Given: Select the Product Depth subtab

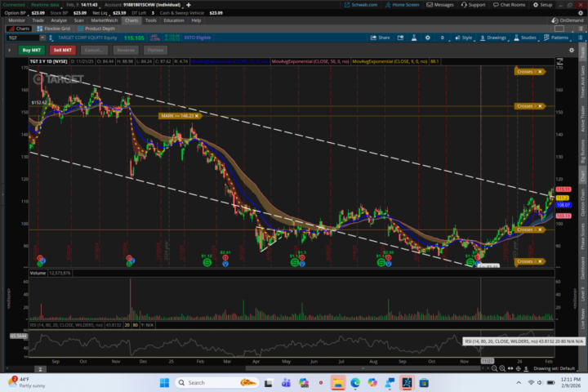Looking at the screenshot, I should click(96, 29).
